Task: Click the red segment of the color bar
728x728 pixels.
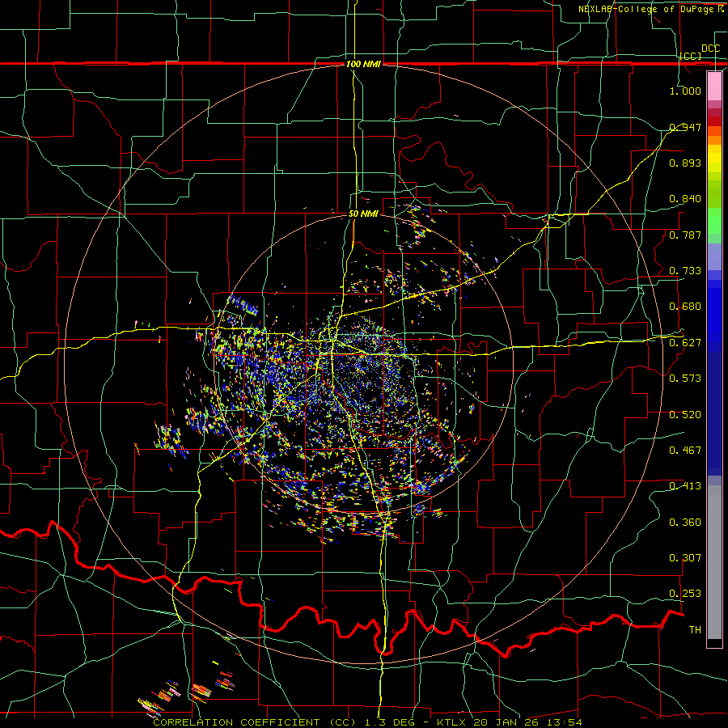Action: tap(714, 121)
